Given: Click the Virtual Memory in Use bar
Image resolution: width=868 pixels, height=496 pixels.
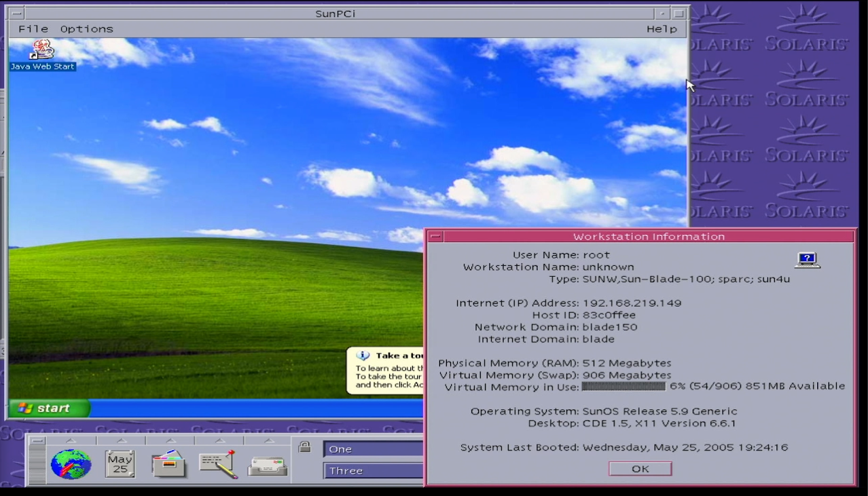Looking at the screenshot, I should pos(623,386).
